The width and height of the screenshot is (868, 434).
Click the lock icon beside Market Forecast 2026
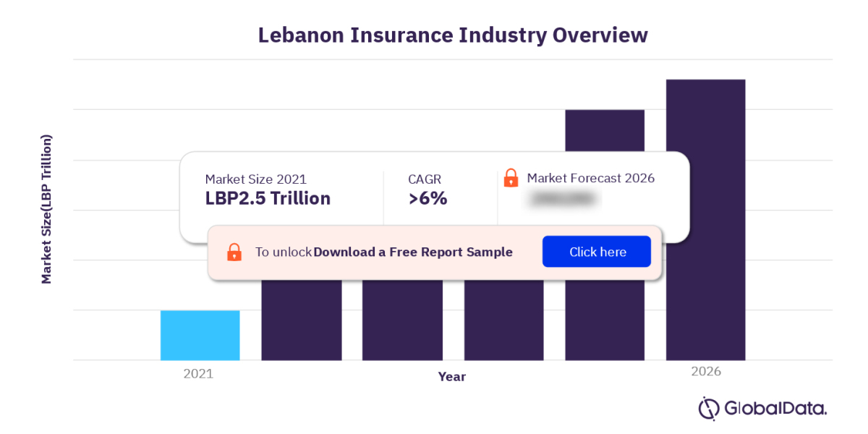[511, 178]
